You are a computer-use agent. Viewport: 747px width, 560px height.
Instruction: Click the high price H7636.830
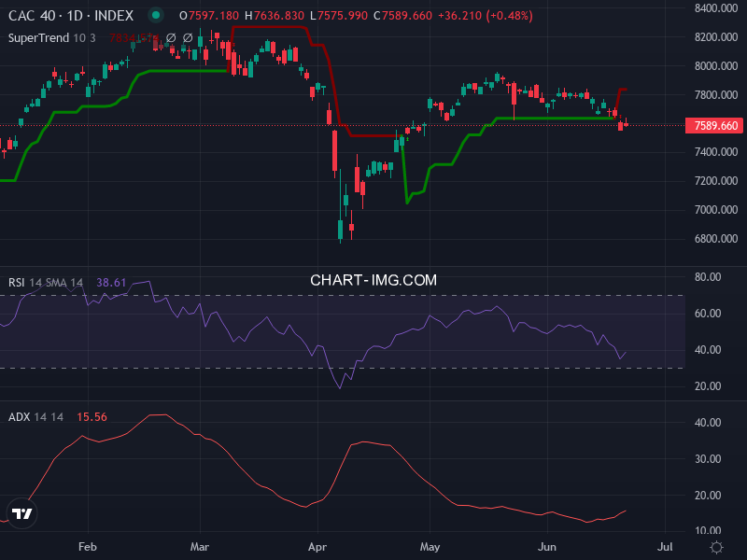274,16
